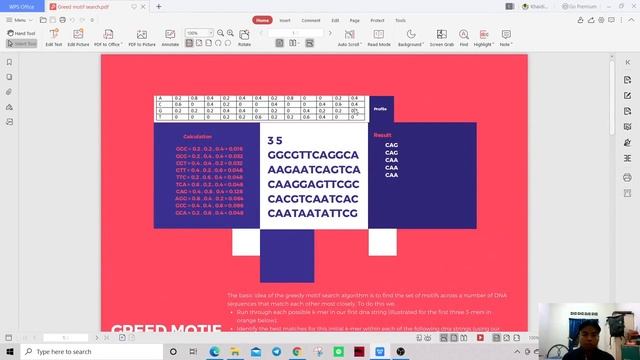Open a new tab with plus button

coord(159,6)
